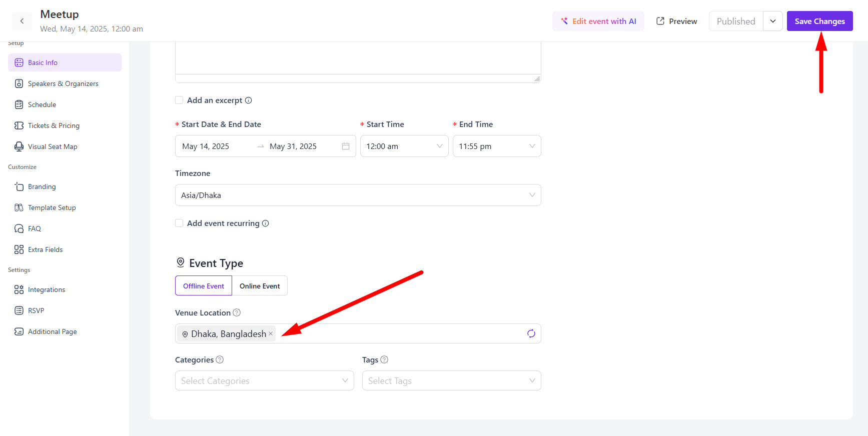
Task: Go back using the left chevron button
Action: (22, 21)
